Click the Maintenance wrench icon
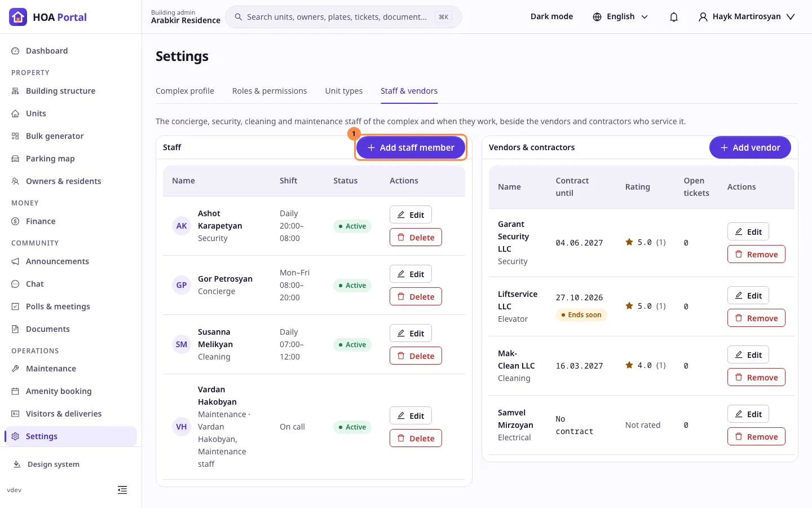812x508 pixels. pos(15,369)
